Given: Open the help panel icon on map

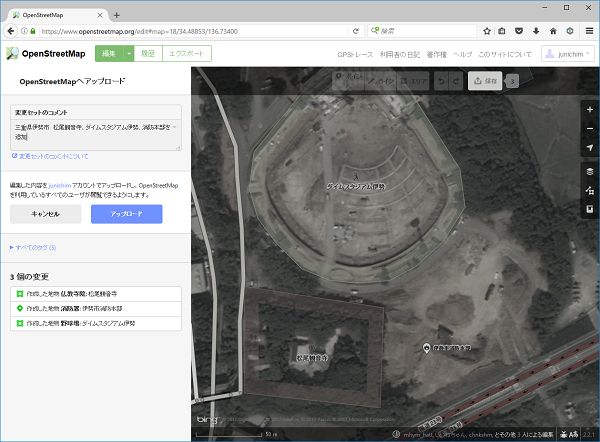Looking at the screenshot, I should (x=590, y=209).
